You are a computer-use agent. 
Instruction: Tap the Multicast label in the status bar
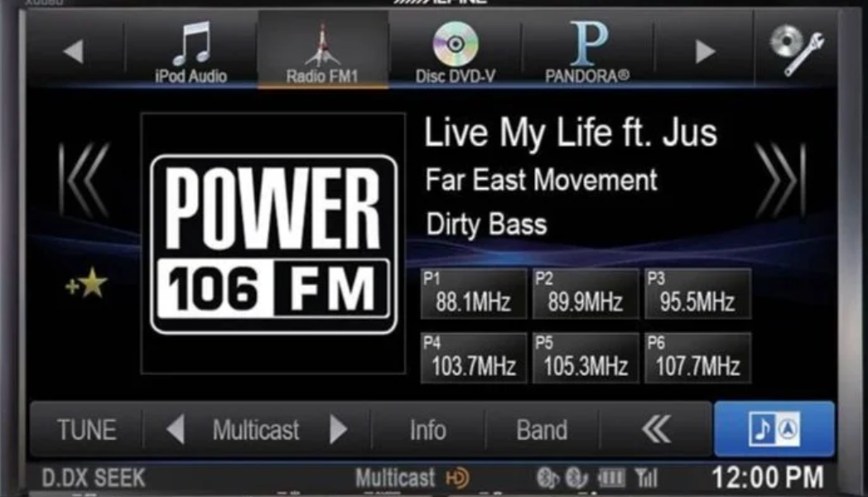pos(395,478)
